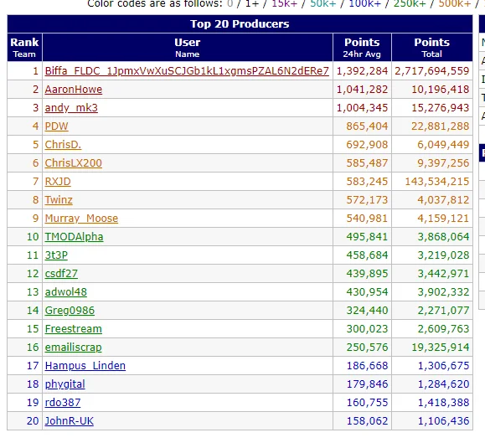Open Twinz user link
Image resolution: width=485 pixels, height=448 pixels.
click(59, 200)
